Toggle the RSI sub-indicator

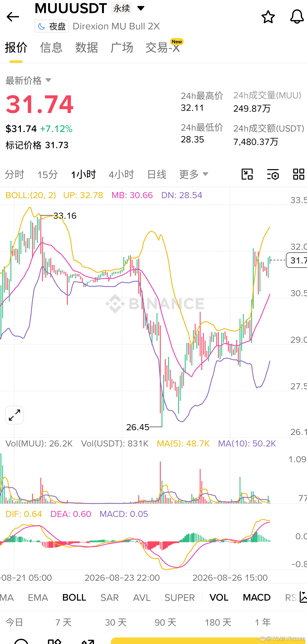tap(291, 597)
